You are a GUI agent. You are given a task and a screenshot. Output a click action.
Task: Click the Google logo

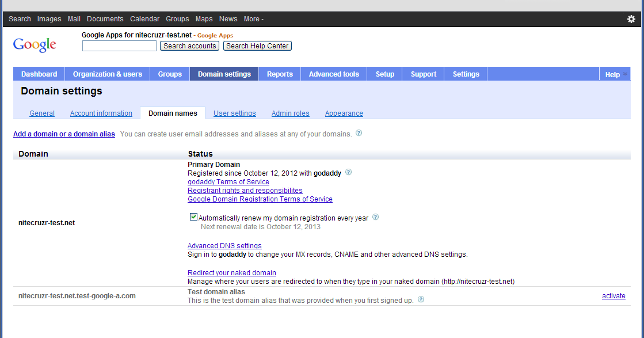point(35,45)
